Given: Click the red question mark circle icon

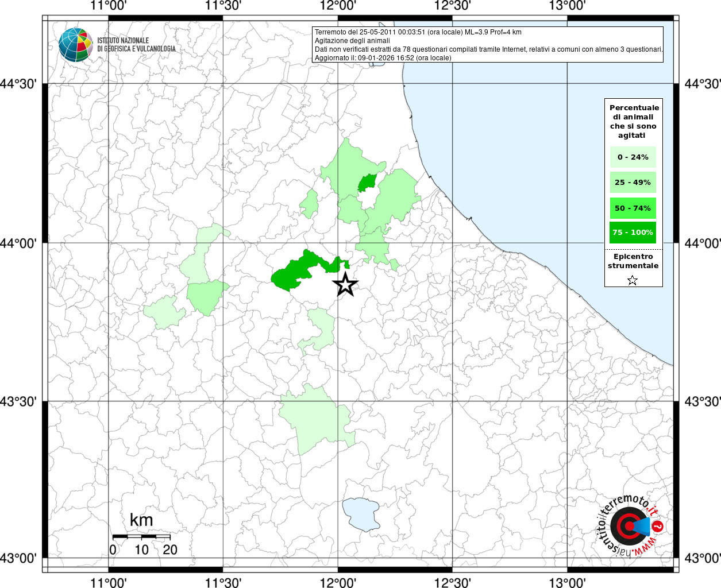Looking at the screenshot, I should click(x=658, y=526).
